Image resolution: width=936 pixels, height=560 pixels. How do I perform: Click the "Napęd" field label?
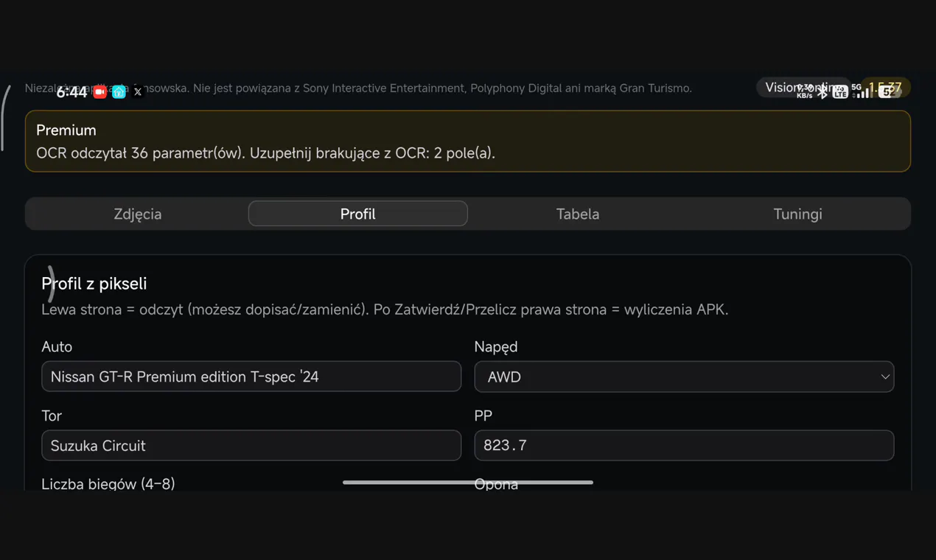[496, 346]
